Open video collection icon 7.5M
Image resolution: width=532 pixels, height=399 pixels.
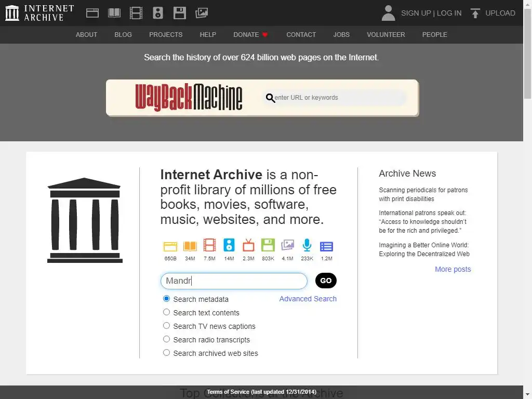pos(209,245)
